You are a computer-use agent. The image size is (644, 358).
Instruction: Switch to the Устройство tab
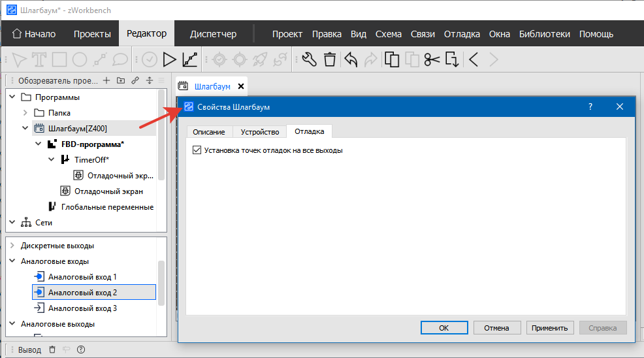(x=259, y=131)
